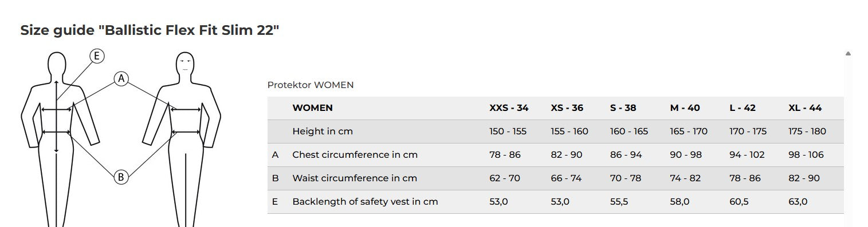Click the WOMEN table header cell

tap(312, 108)
